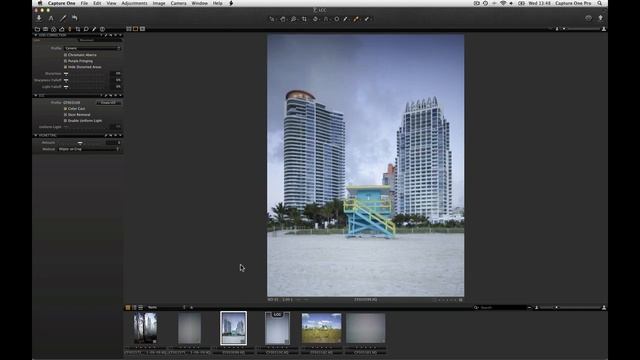Image resolution: width=640 pixels, height=360 pixels.
Task: Toggle Enable Uniform Light checkbox
Action: [65, 121]
